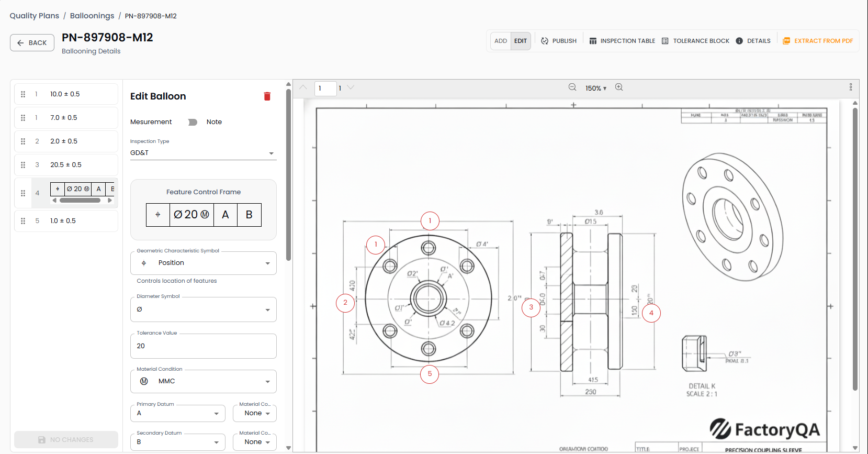
Task: Toggle Measurement to Note switch
Action: click(x=193, y=122)
